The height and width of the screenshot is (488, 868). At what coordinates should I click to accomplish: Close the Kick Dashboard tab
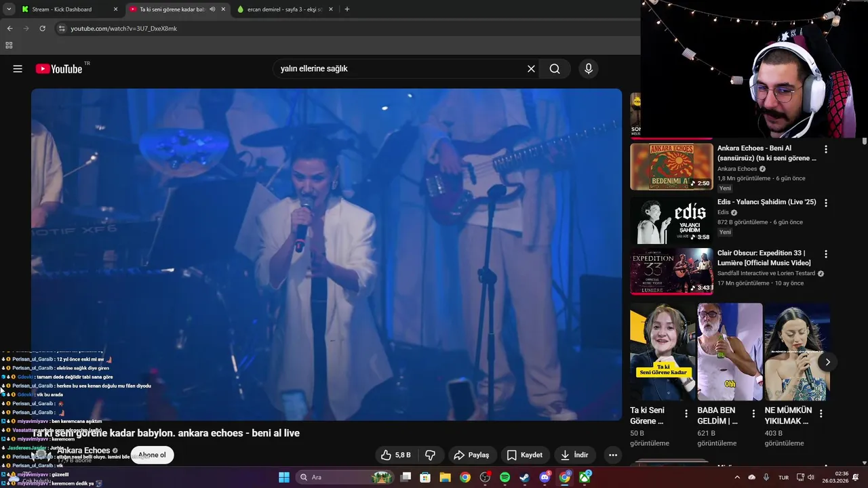[x=115, y=9]
